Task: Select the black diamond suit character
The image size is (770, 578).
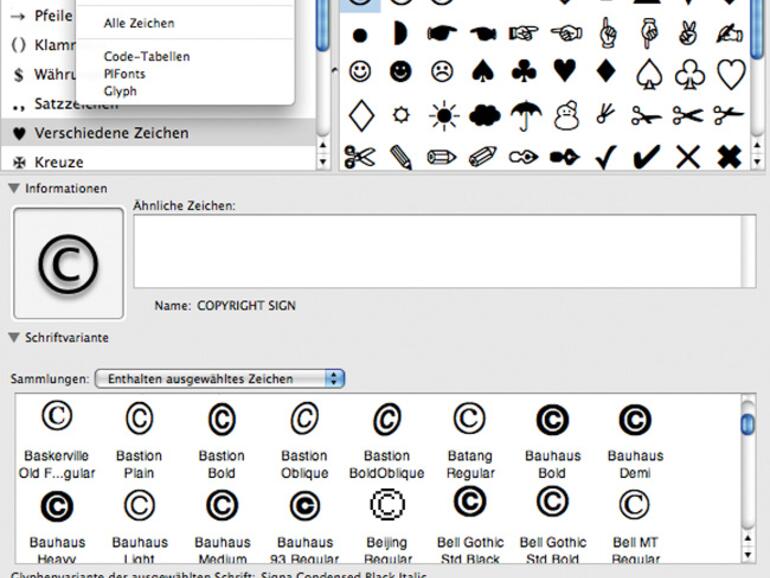Action: tap(606, 72)
